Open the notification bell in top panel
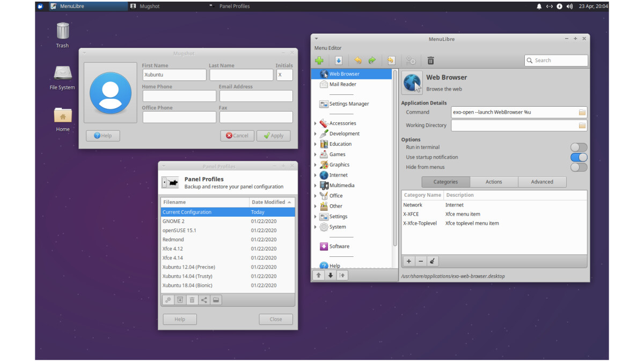The image size is (644, 362). [x=539, y=6]
